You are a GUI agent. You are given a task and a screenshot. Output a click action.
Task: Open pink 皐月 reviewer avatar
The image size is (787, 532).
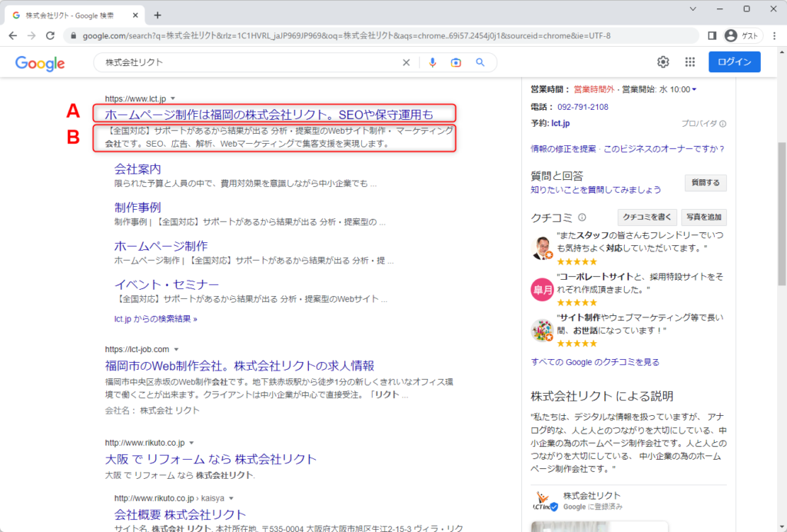point(542,289)
